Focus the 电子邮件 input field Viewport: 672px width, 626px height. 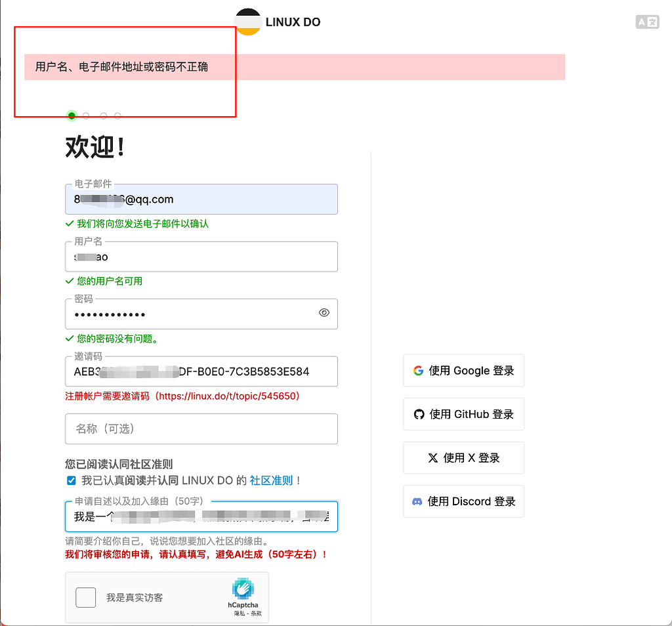coord(201,199)
